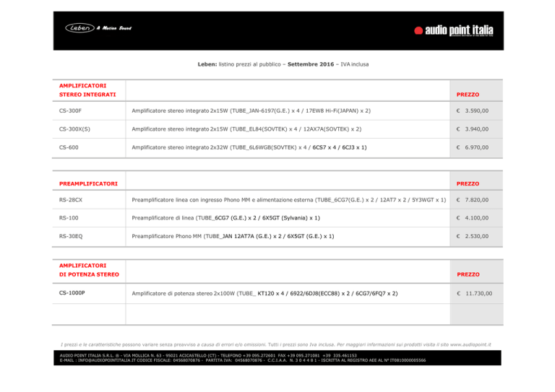Open the www.audiopoint.it link in the disclaimer
Viewport: 555px width, 392px height.
click(470, 344)
